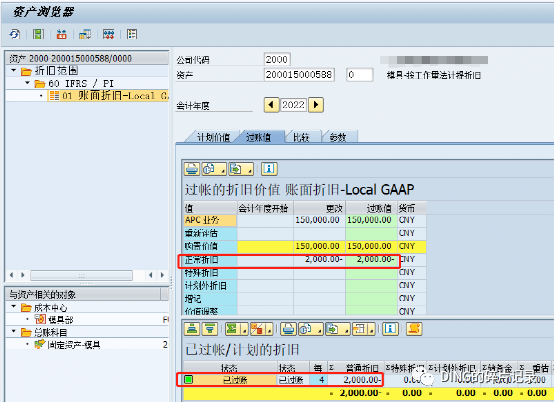Click the 更改 column header
Viewport: 554px width, 402px height.
[x=319, y=208]
